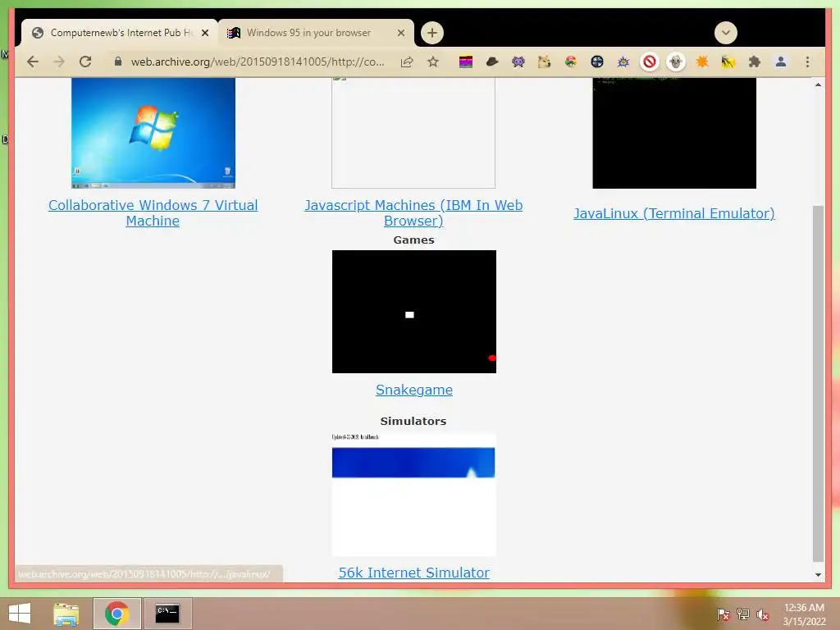Open the purple starburst extension icon
Image resolution: width=840 pixels, height=630 pixels.
tap(623, 62)
